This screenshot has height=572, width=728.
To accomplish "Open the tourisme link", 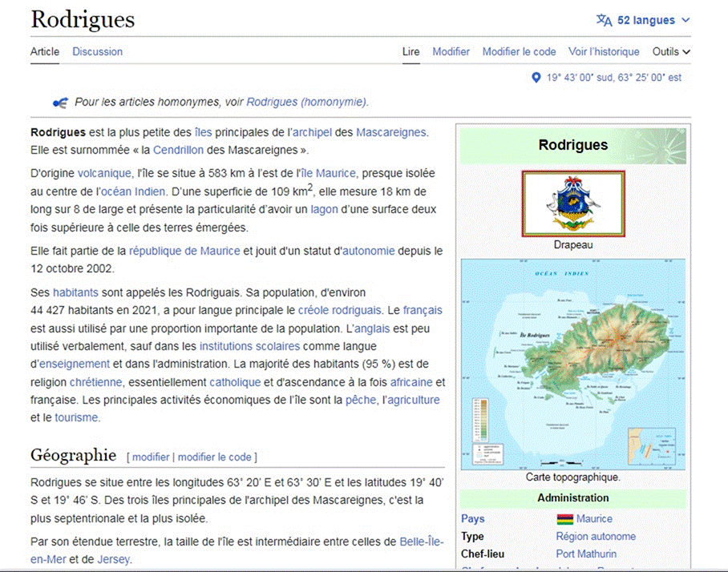I will (77, 417).
